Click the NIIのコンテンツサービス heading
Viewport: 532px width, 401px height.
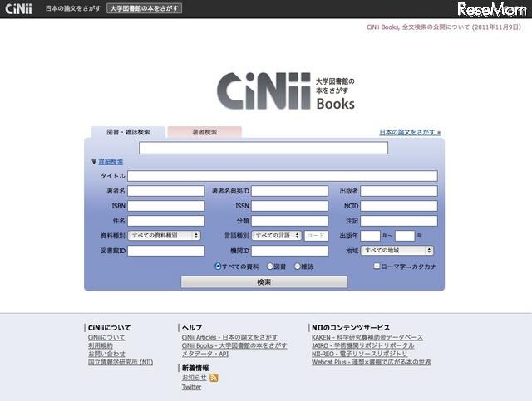click(x=351, y=328)
